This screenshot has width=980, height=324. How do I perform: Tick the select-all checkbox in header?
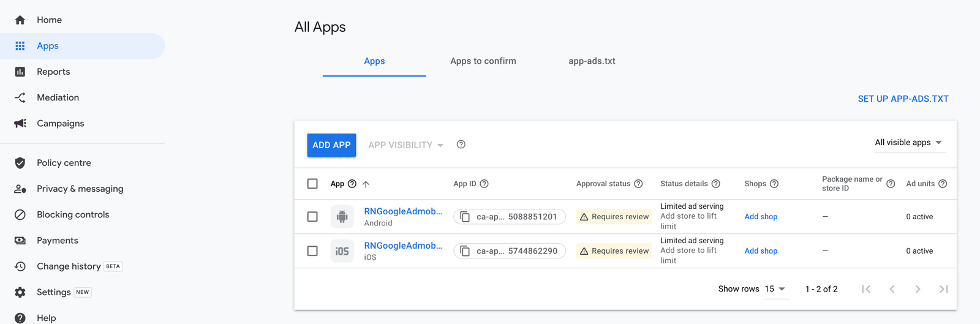(x=312, y=184)
